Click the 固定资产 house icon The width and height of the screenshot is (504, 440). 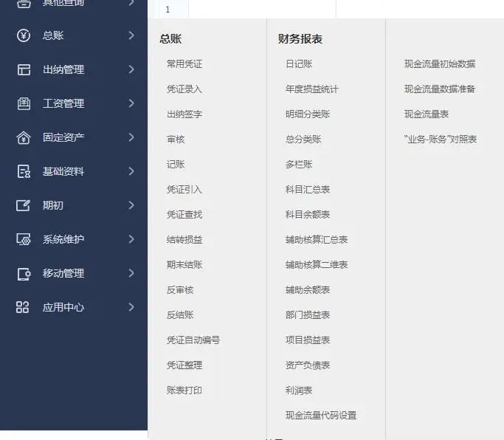[24, 137]
